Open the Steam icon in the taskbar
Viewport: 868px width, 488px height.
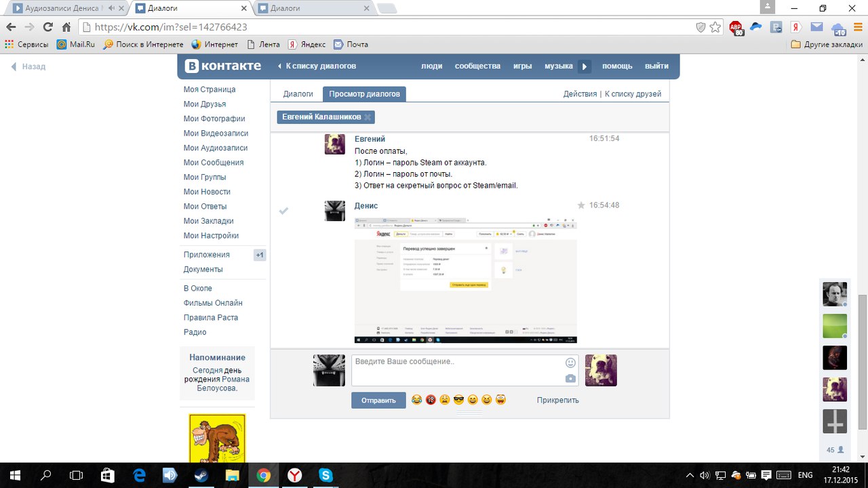pyautogui.click(x=201, y=475)
